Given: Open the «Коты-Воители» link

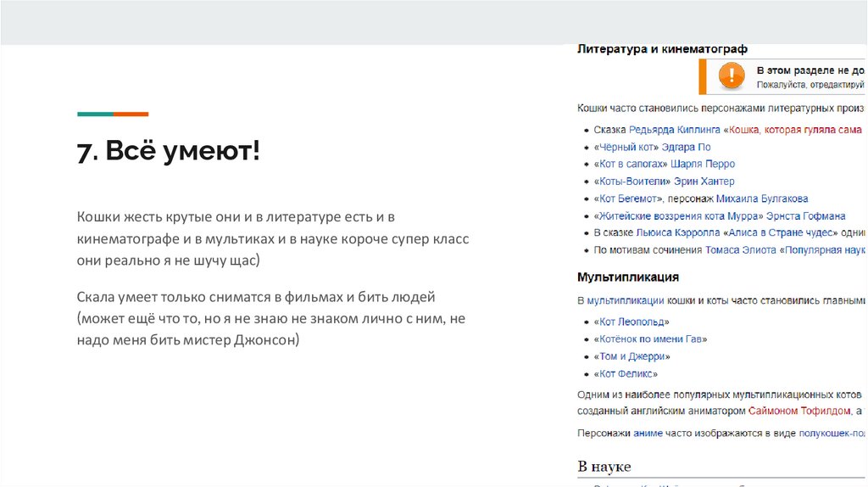Looking at the screenshot, I should click(x=632, y=182).
